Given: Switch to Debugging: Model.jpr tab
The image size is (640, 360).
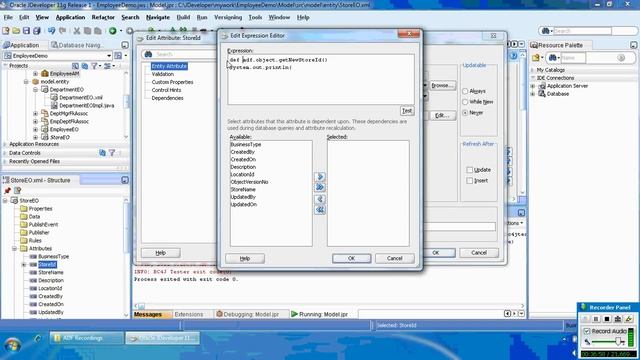Looking at the screenshot, I should click(247, 314).
